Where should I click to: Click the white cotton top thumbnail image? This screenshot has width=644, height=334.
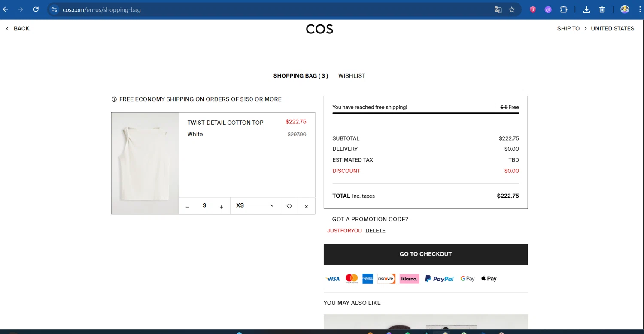pos(145,163)
